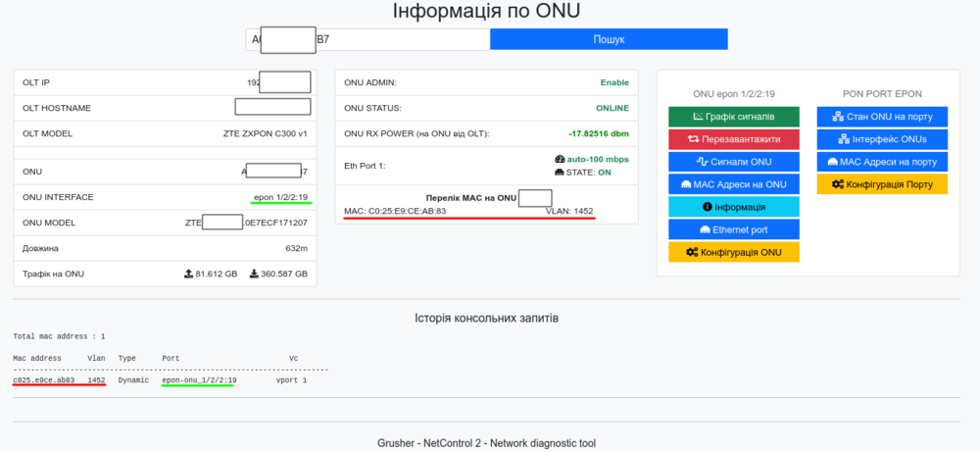Image resolution: width=980 pixels, height=452 pixels.
Task: Click the auto-100 mbps speed icon
Action: click(x=560, y=159)
